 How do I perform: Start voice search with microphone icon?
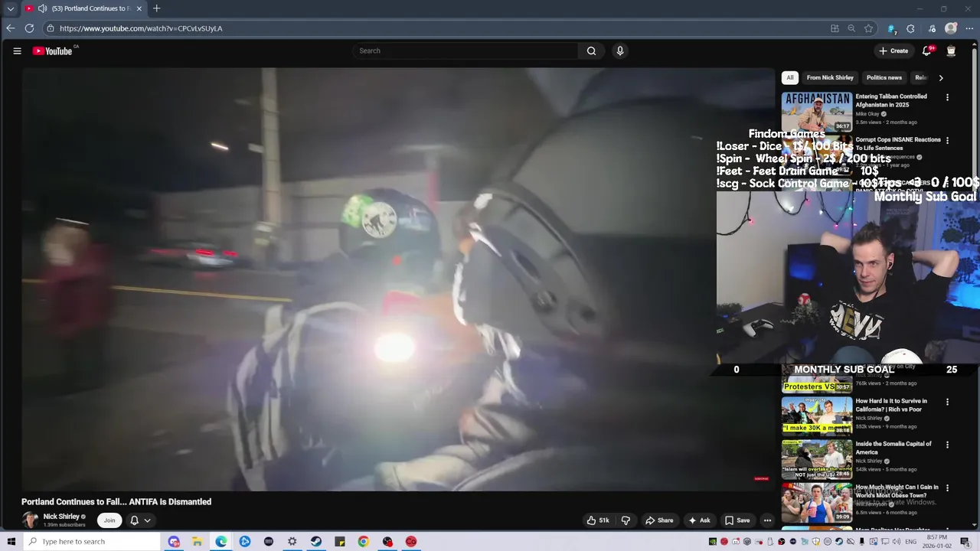tap(620, 51)
